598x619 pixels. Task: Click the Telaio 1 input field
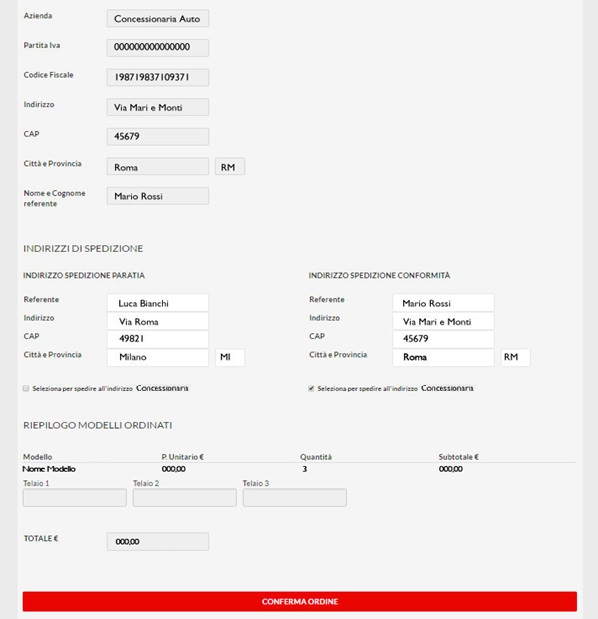pos(75,497)
